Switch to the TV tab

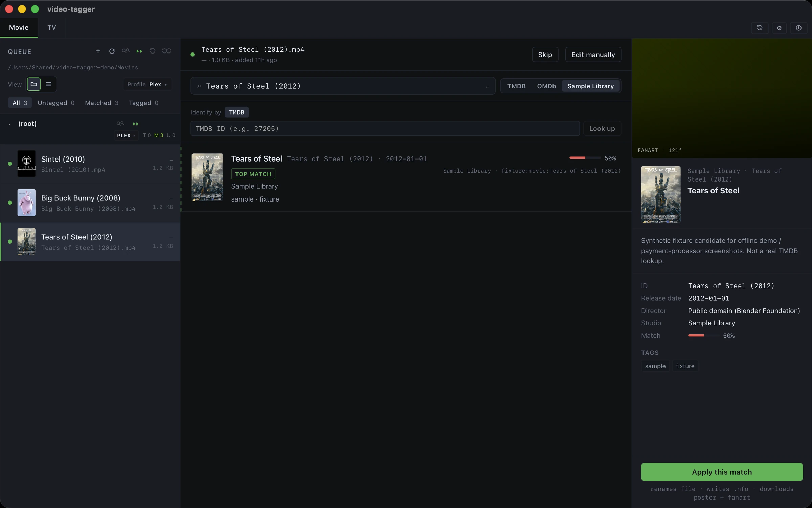click(x=52, y=27)
